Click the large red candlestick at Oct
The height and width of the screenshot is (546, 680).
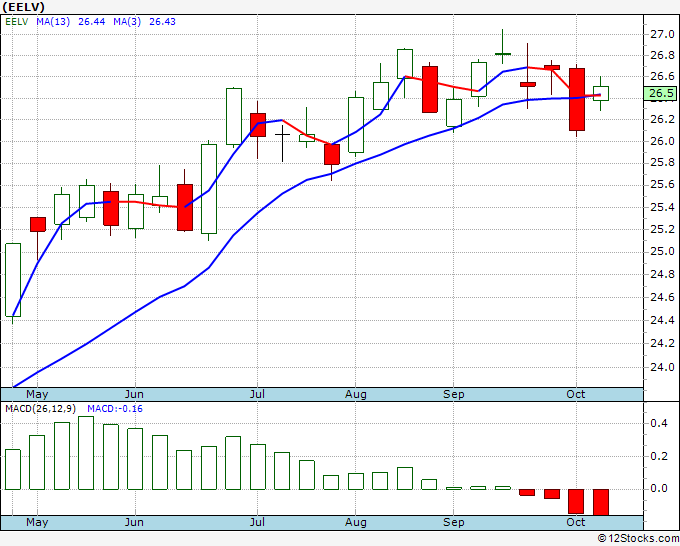pos(577,100)
